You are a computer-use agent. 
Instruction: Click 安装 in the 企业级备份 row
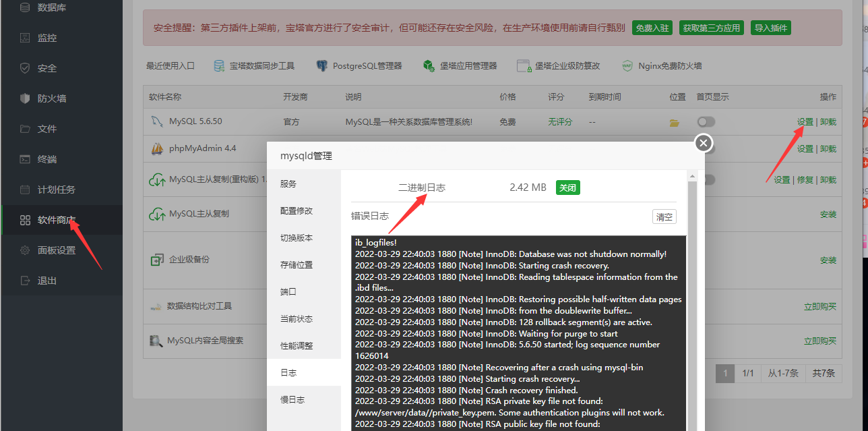[x=828, y=260]
